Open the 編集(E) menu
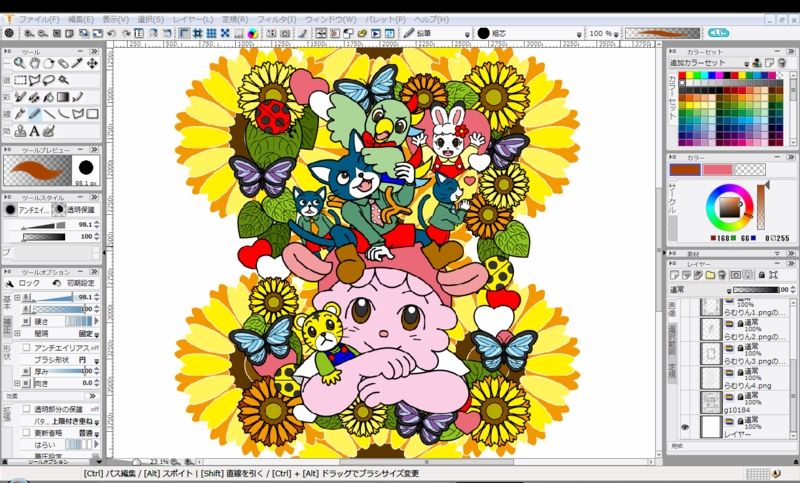 tap(81, 19)
